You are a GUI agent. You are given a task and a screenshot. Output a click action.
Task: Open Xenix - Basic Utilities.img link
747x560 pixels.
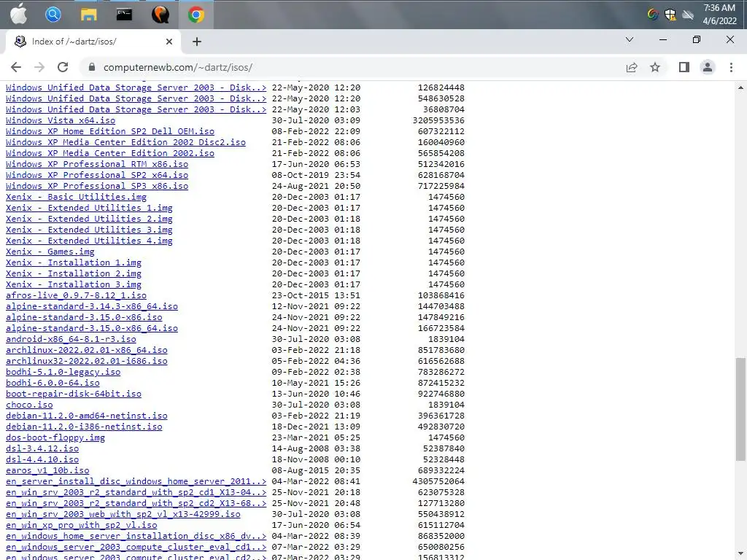click(76, 197)
